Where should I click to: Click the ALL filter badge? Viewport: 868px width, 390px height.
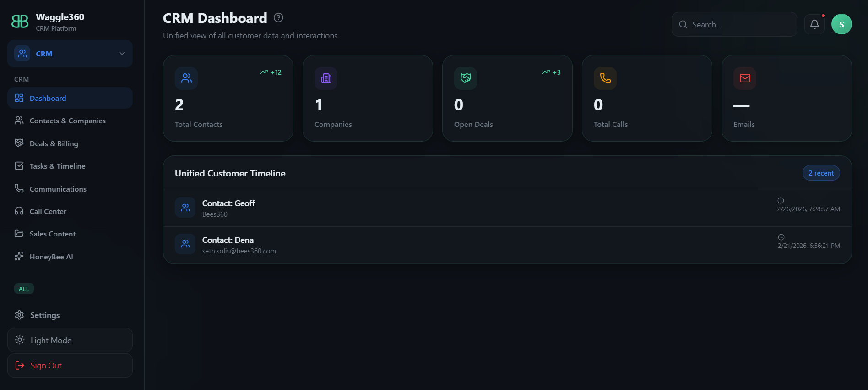click(24, 289)
